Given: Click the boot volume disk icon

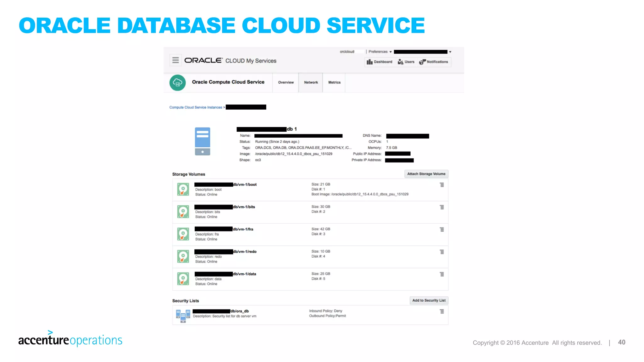Looking at the screenshot, I should click(x=183, y=189).
